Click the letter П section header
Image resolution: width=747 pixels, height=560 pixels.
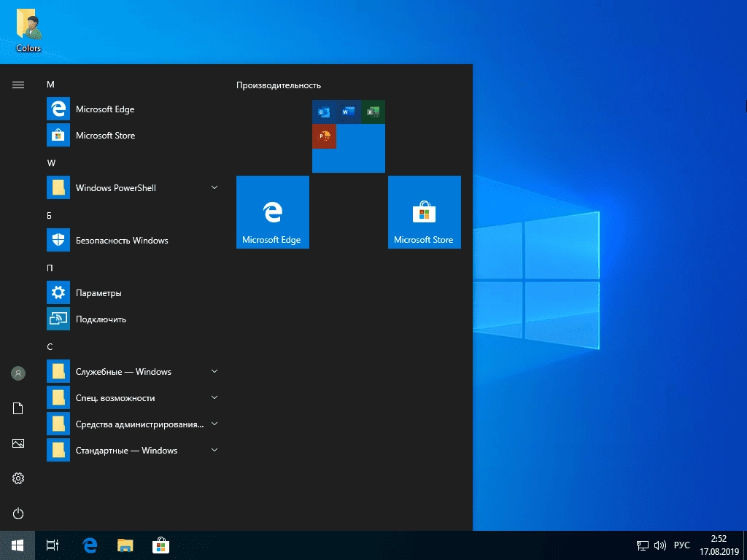coord(50,268)
